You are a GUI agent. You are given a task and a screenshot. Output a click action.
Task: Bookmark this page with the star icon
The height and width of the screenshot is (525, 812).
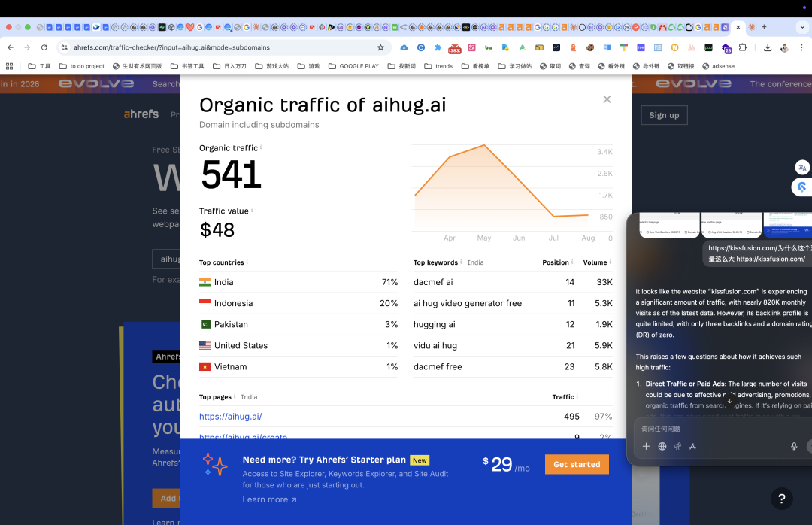pos(380,47)
